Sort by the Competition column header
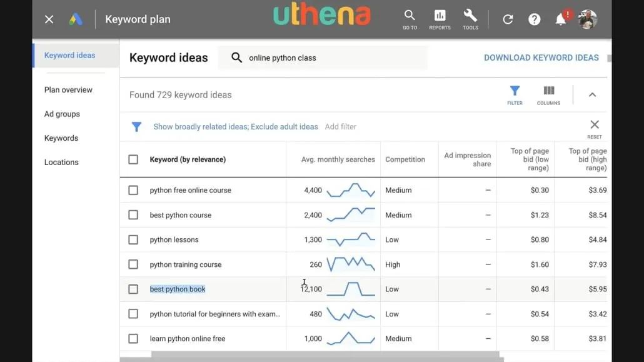This screenshot has height=362, width=644. [405, 159]
